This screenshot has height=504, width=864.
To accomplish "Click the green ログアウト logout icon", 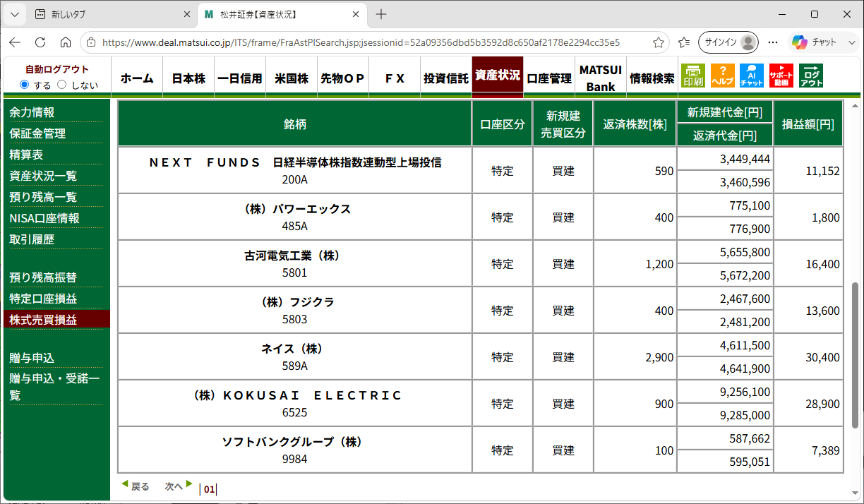I will coord(811,76).
